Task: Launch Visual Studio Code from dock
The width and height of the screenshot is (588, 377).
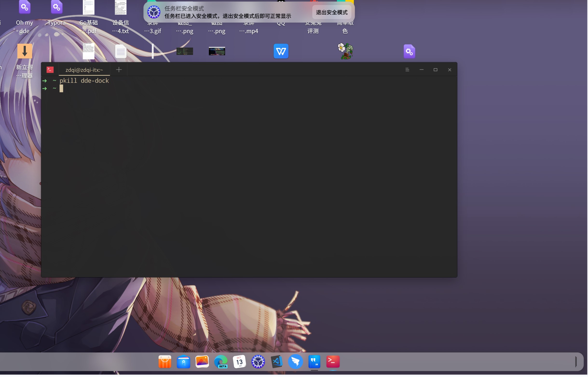Action: pos(277,362)
